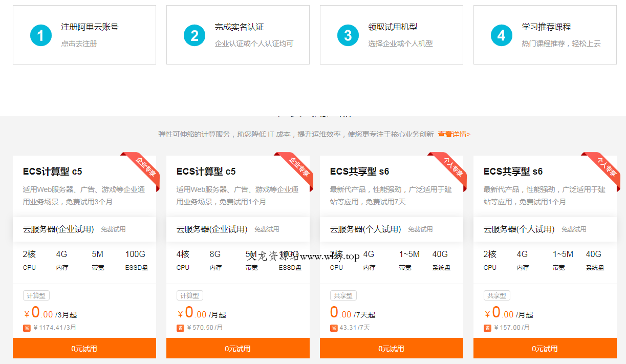This screenshot has width=626, height=364.
Task: Click the 省 badge beside ¥570.50/月
Action: point(180,328)
